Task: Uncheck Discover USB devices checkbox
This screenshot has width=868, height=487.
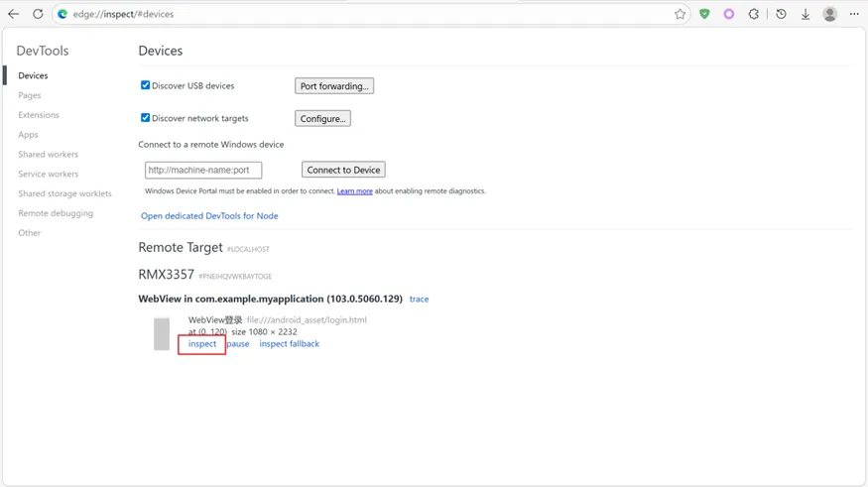Action: (x=145, y=85)
